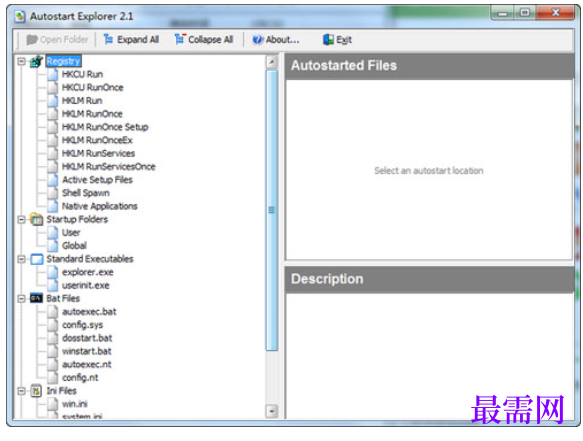Select HKLM RunOnceEx
583x441 pixels.
(97, 141)
